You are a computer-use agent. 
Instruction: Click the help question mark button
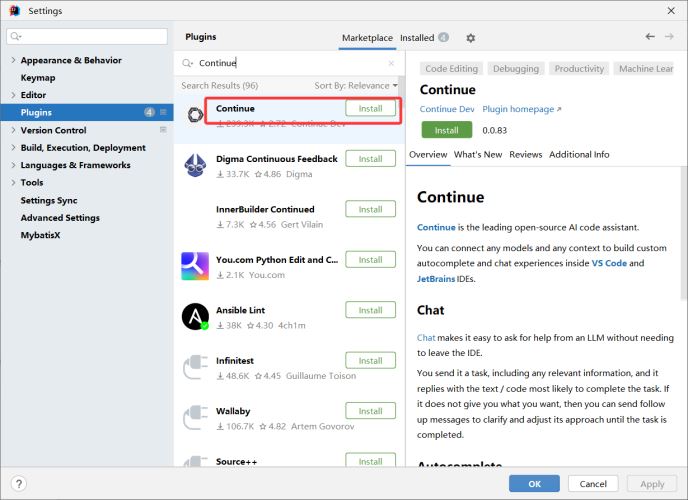(18, 484)
